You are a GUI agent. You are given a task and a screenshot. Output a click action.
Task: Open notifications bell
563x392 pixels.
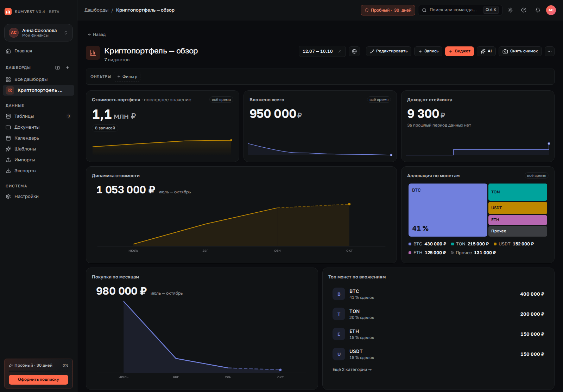click(538, 10)
